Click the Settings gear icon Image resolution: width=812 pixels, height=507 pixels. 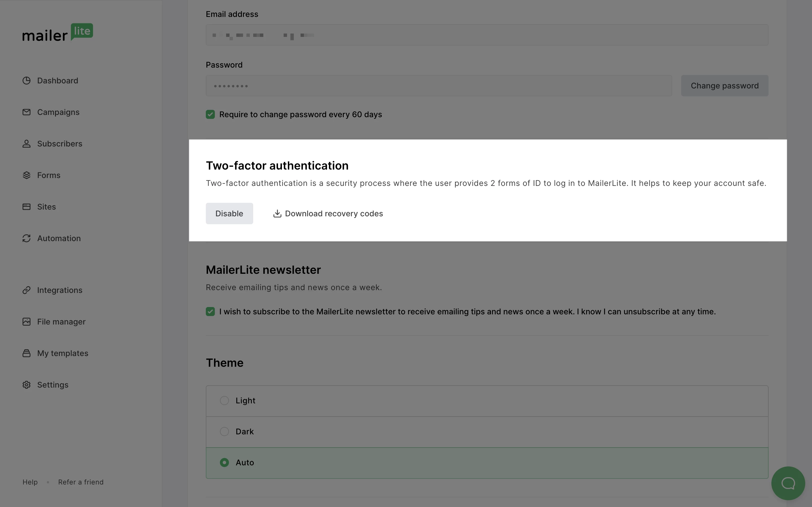pyautogui.click(x=27, y=385)
